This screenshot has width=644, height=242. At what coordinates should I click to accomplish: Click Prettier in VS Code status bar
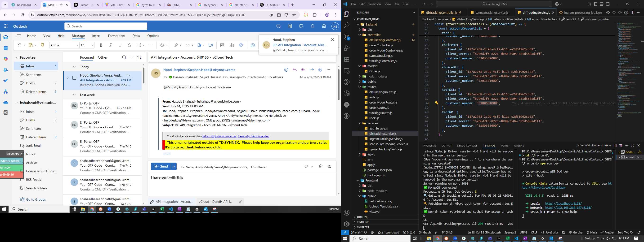(607, 232)
